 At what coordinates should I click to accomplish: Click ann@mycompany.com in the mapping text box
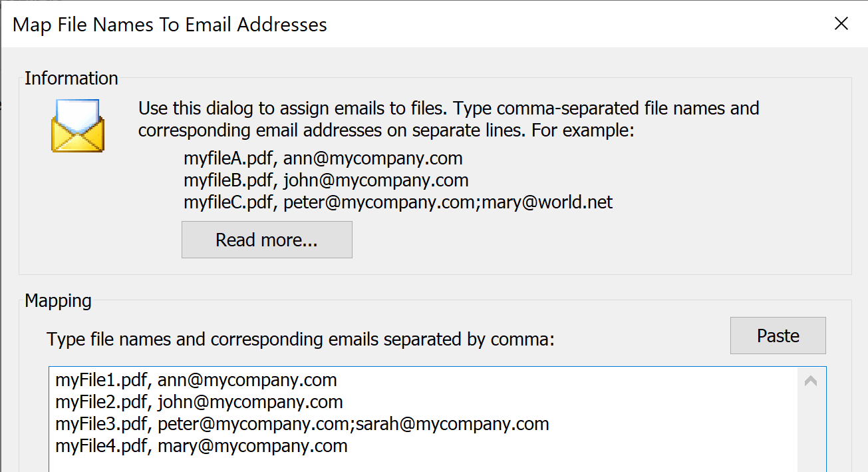247,381
